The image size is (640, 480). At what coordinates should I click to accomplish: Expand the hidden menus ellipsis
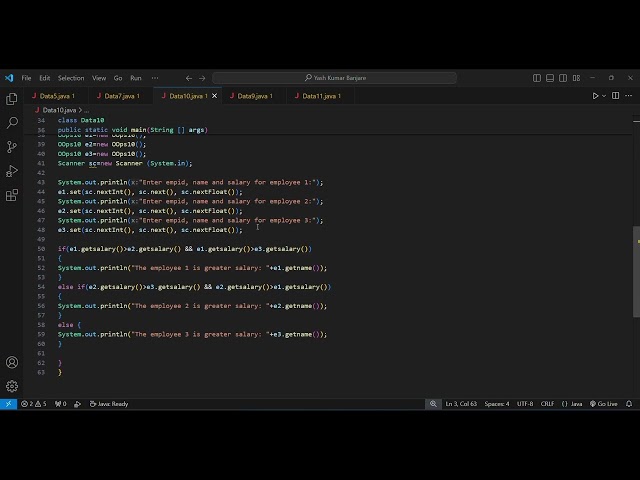155,78
